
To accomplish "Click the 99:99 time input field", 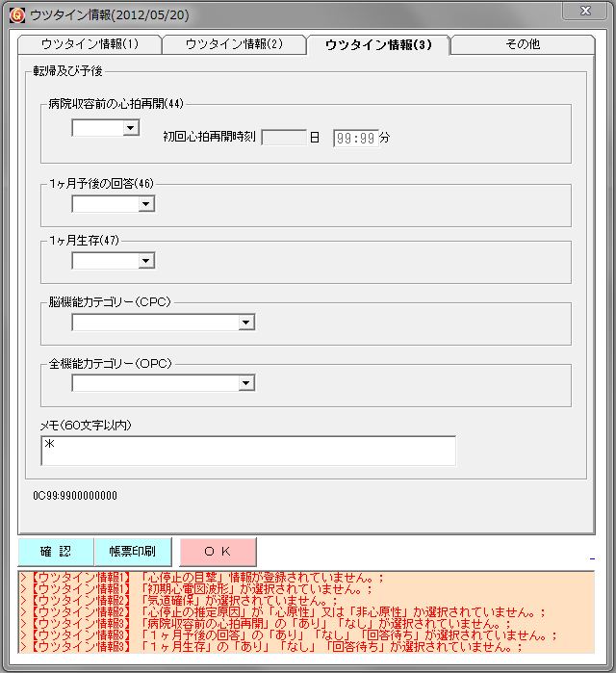I will click(355, 138).
